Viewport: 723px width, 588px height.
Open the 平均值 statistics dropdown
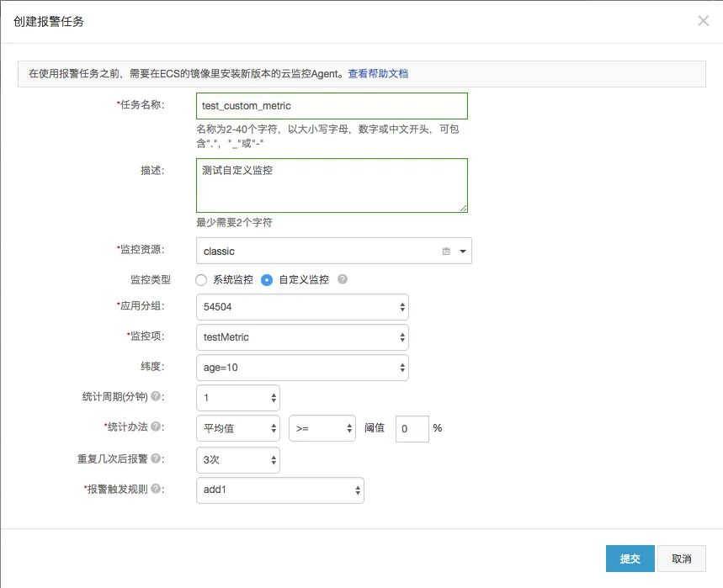238,428
